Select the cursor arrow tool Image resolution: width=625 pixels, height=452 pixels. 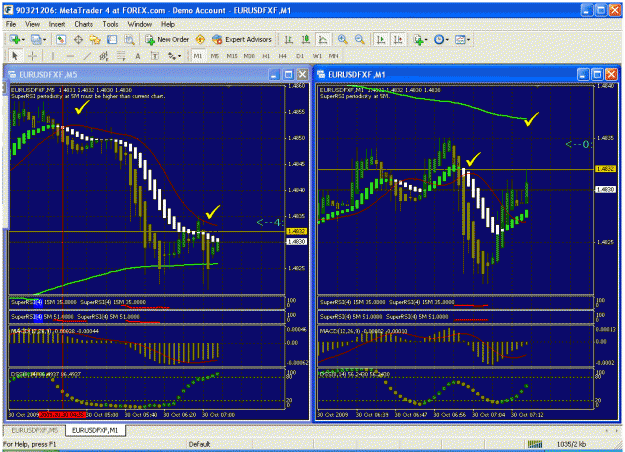click(x=16, y=56)
